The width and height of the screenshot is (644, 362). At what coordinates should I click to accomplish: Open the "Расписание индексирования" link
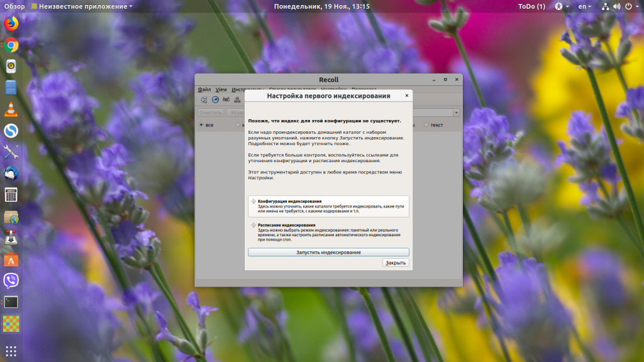click(x=286, y=224)
